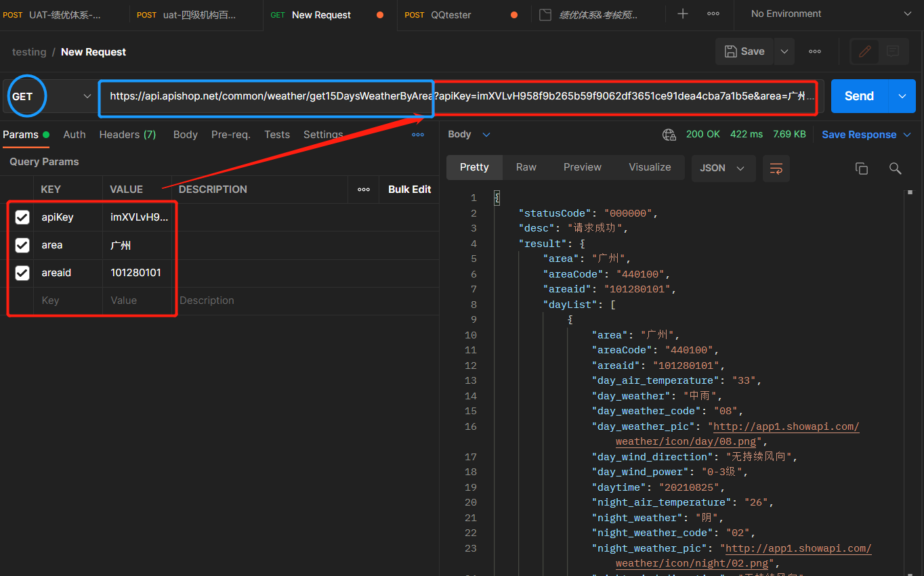Expand the No Environment selector
Image resolution: width=924 pixels, height=576 pixels.
pos(831,14)
